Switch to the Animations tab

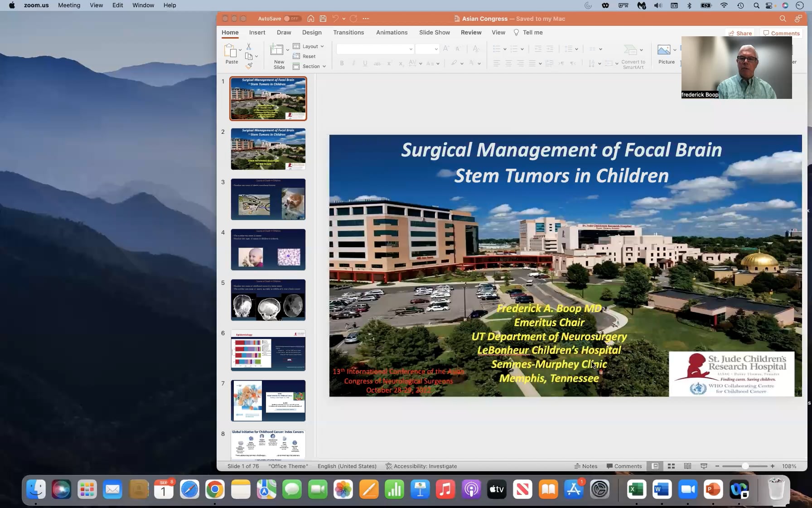[391, 32]
